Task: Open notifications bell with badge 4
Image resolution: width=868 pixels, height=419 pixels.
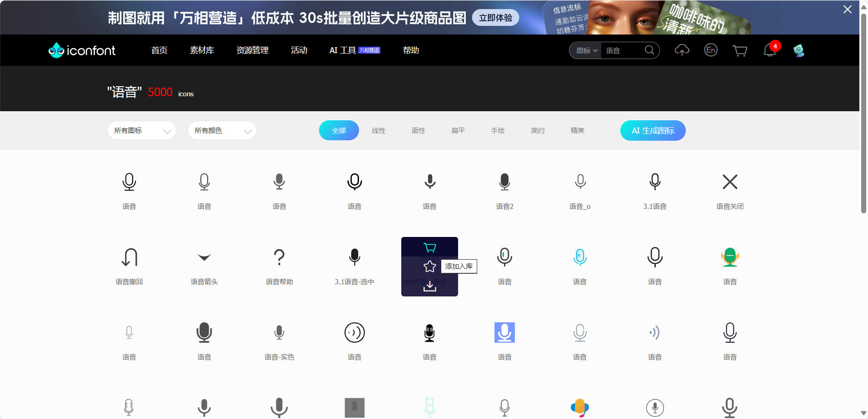Action: coord(770,49)
